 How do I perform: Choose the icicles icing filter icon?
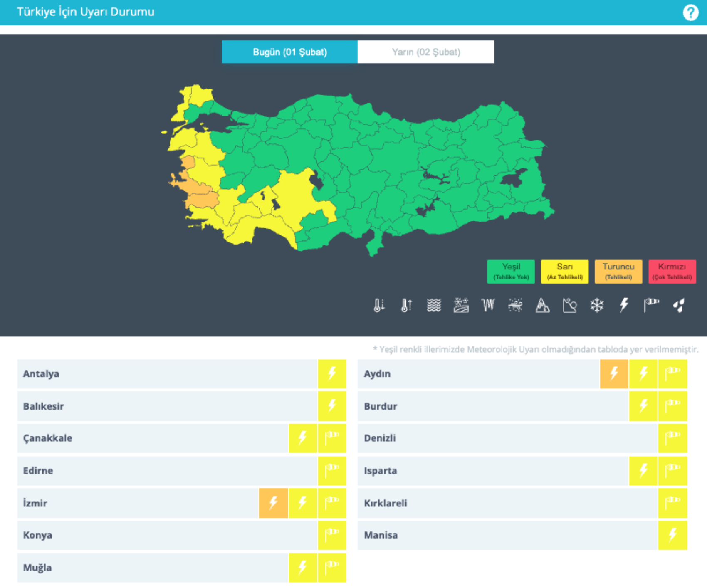click(x=488, y=305)
